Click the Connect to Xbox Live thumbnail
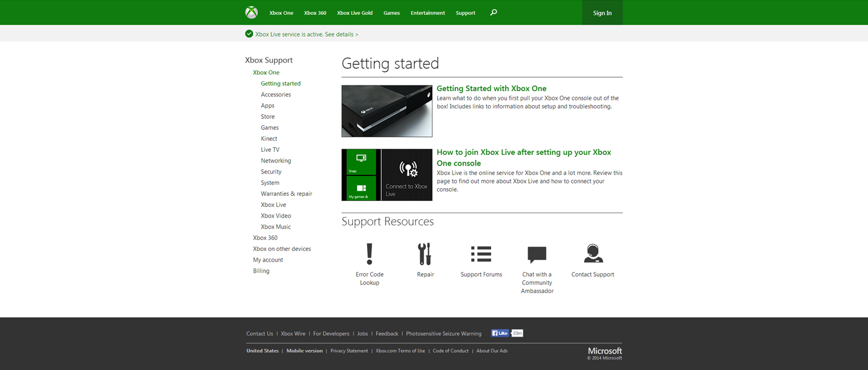 [x=387, y=175]
